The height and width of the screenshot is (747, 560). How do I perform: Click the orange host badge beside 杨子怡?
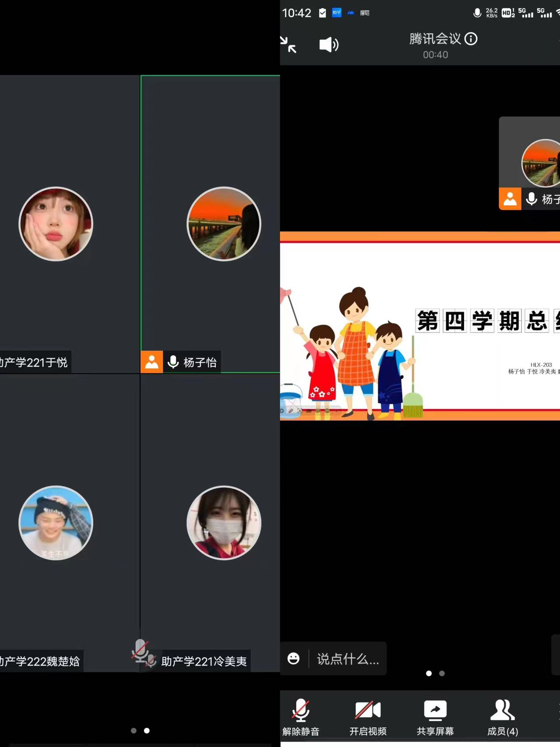tap(152, 362)
